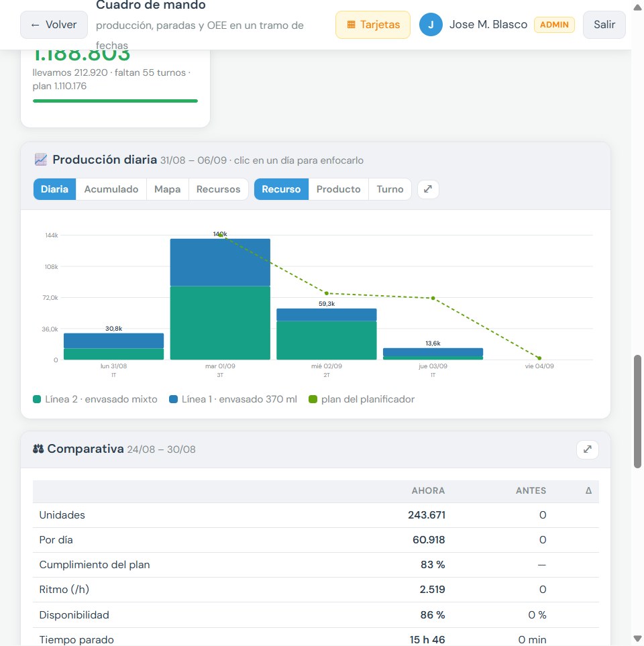The width and height of the screenshot is (644, 646).
Task: Toggle plan del planificador legend swatch
Action: [x=313, y=399]
